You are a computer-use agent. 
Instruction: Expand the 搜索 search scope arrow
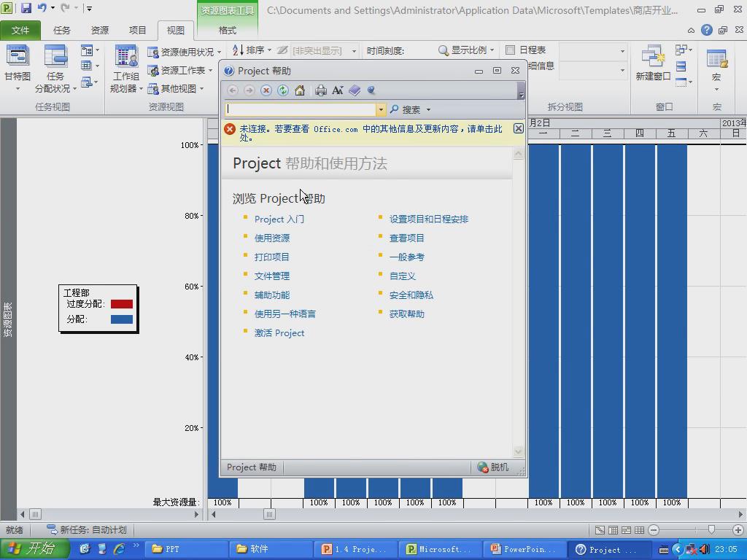click(428, 110)
